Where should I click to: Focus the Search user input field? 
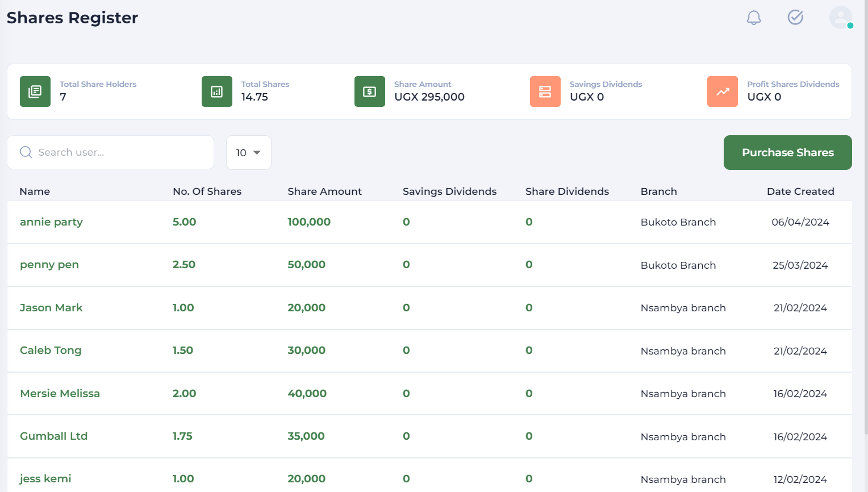point(119,152)
